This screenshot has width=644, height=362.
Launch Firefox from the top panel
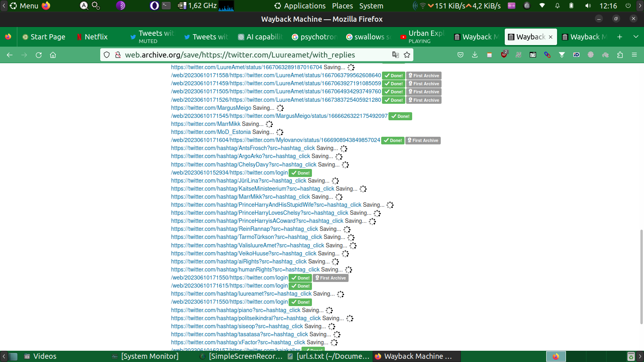click(x=46, y=6)
